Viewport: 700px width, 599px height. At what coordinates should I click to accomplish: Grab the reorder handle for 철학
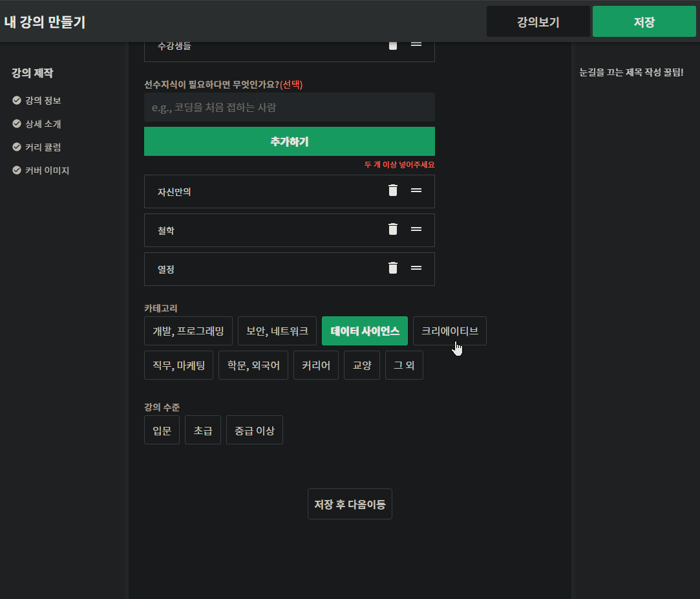tap(416, 229)
